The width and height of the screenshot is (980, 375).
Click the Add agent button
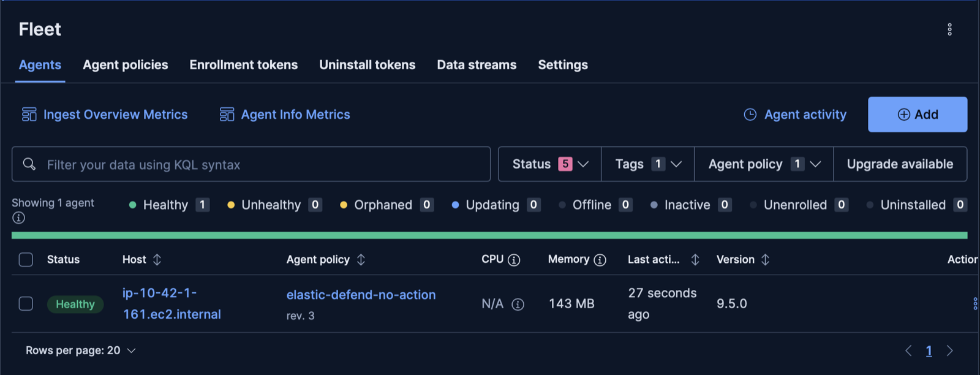tap(918, 115)
